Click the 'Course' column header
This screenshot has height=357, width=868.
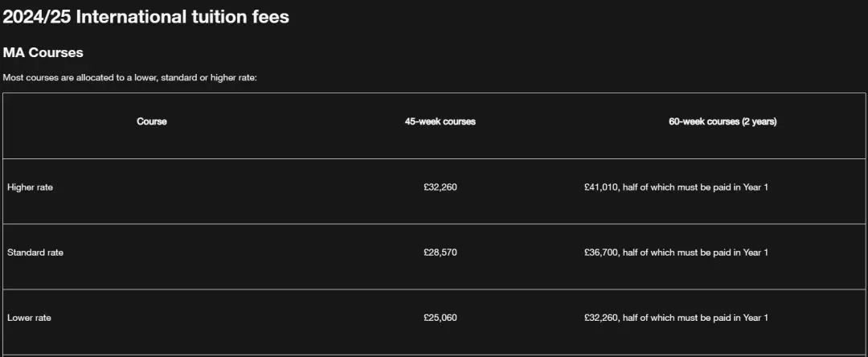(x=152, y=121)
